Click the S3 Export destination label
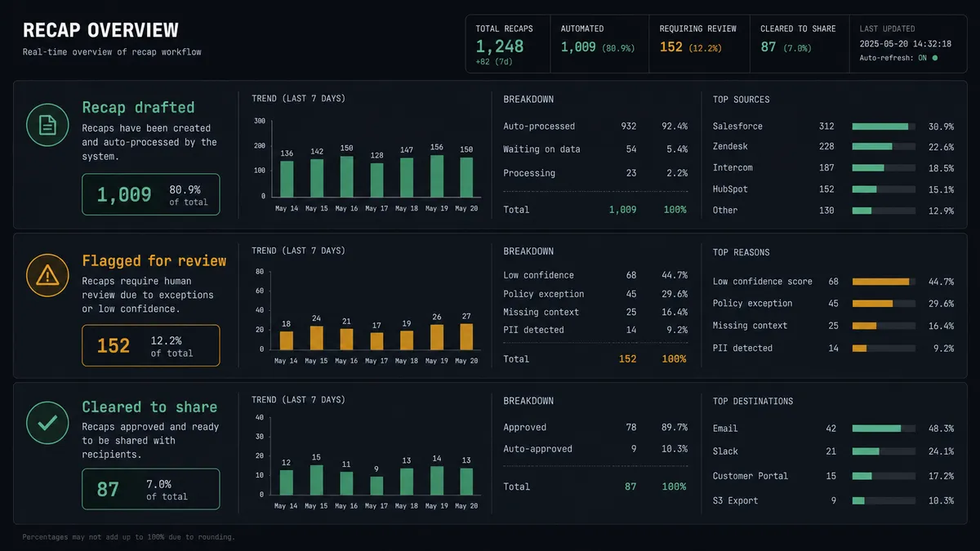The height and width of the screenshot is (551, 980). (735, 500)
